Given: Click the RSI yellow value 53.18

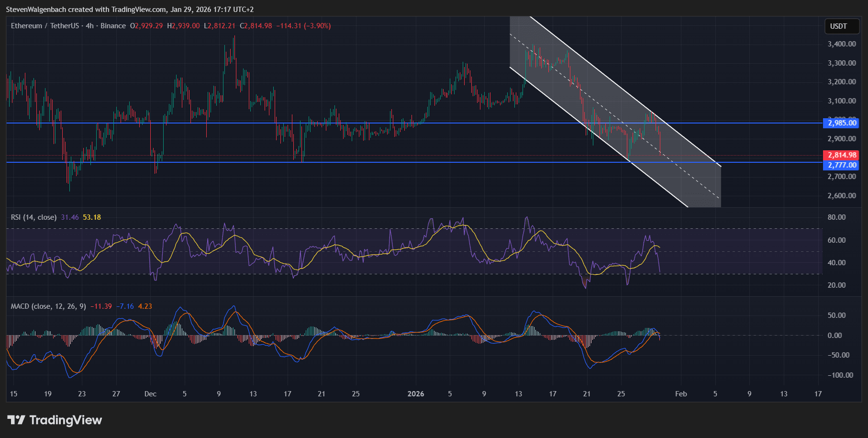Looking at the screenshot, I should click(x=92, y=217).
